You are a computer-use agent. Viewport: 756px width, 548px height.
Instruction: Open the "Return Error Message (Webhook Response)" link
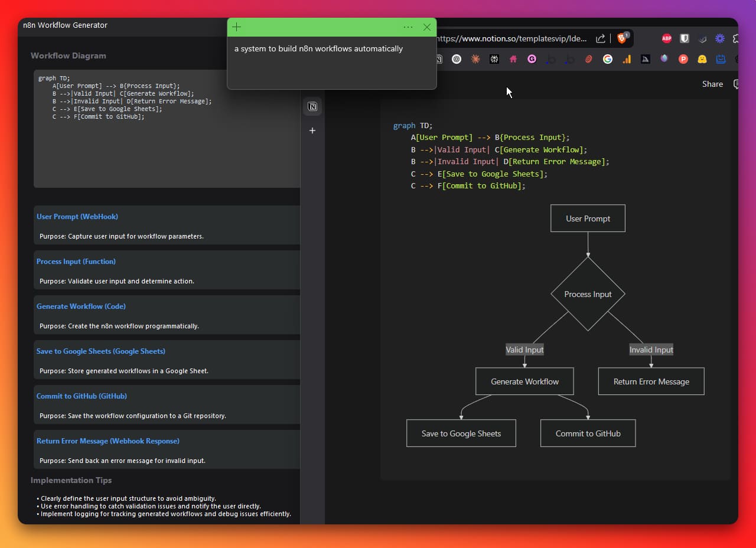[108, 441]
